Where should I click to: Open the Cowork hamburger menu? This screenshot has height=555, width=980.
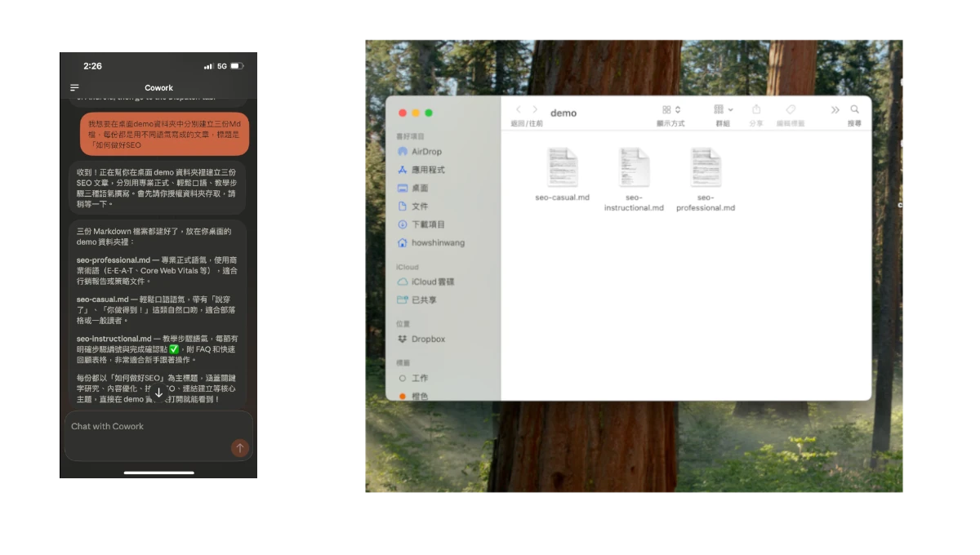coord(74,88)
